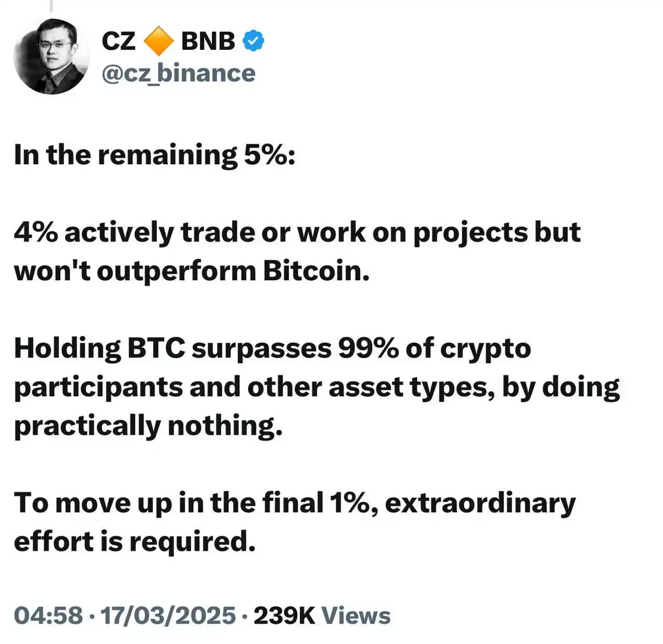
Task: Click the Views label
Action: [x=356, y=615]
